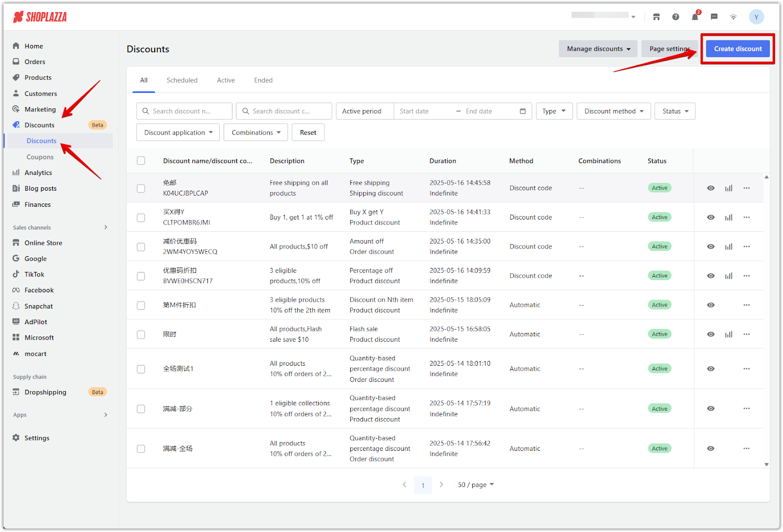
Task: Click eye icon for BVWE0HSCN717 discount
Action: point(711,276)
